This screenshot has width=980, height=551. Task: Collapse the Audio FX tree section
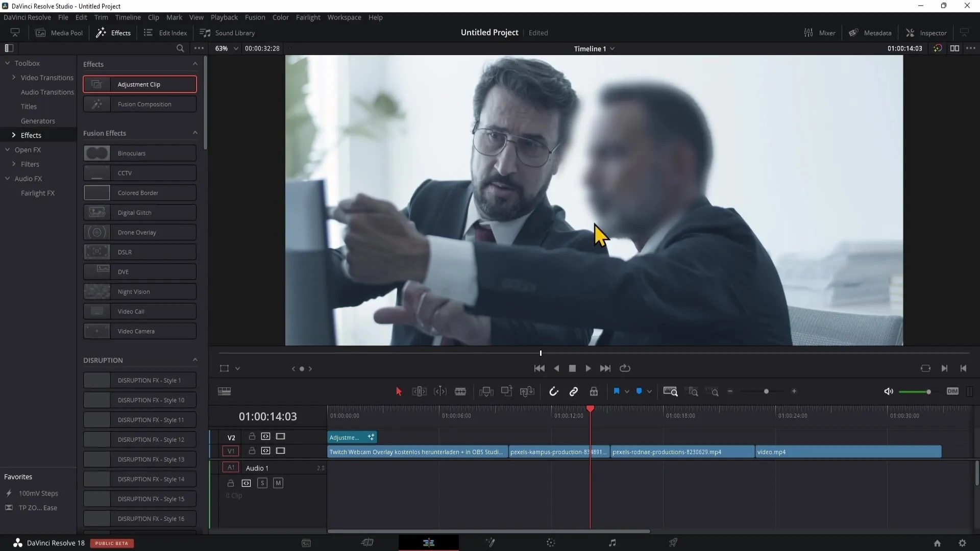tap(7, 179)
